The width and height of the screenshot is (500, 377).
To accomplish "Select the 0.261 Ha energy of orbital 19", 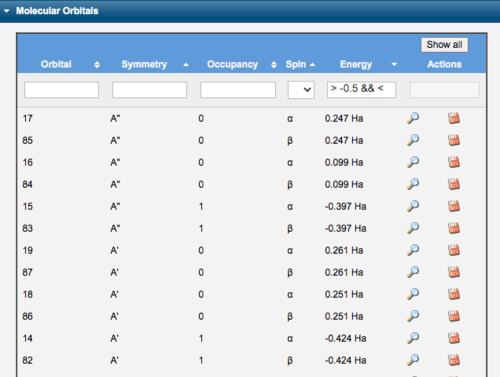I will [344, 250].
